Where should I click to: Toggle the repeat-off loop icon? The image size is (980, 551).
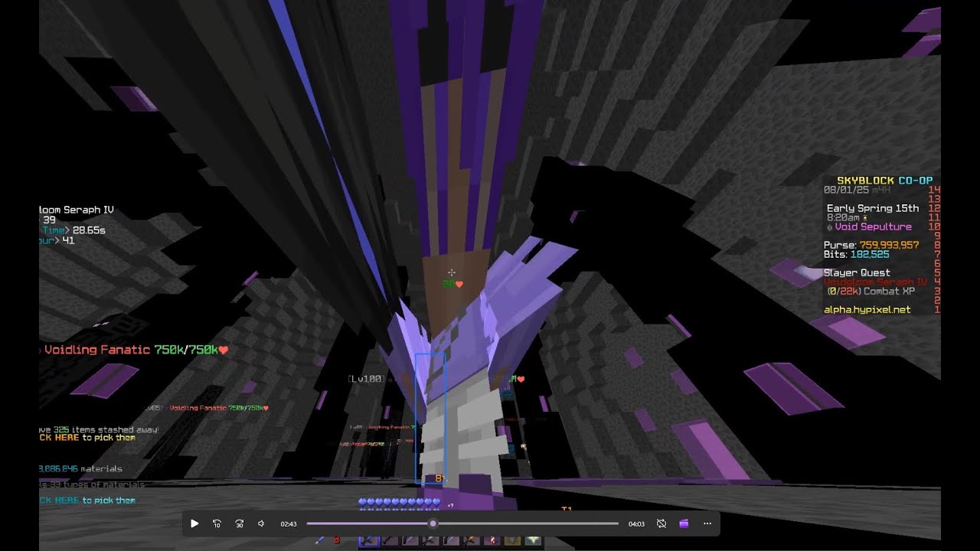(x=661, y=523)
